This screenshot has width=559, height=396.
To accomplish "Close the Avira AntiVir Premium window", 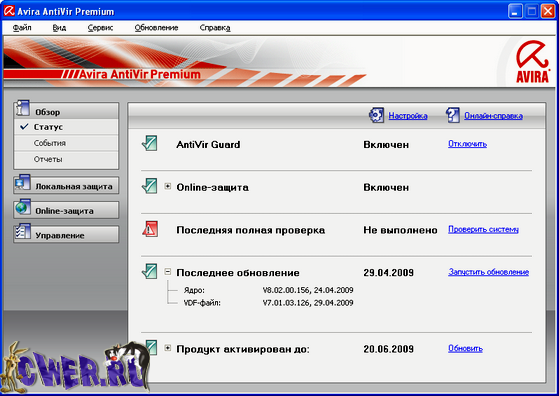I will tap(548, 11).
